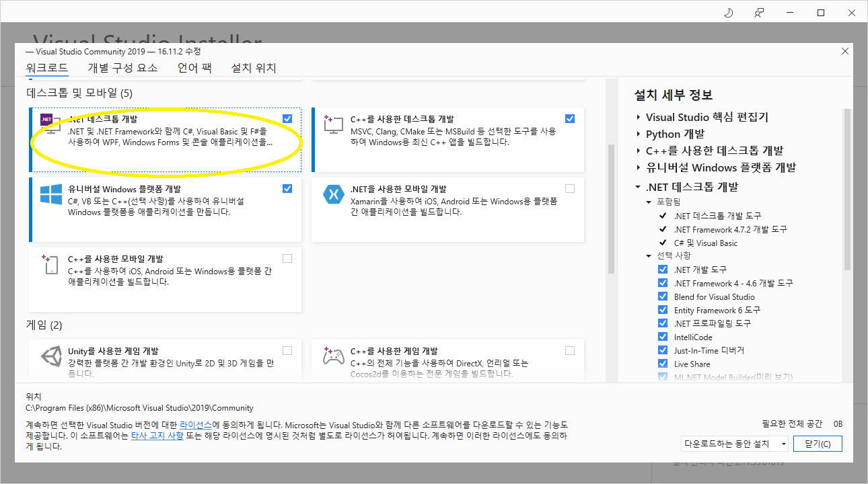
Task: Click the C++ game development gamepad icon
Action: 334,356
